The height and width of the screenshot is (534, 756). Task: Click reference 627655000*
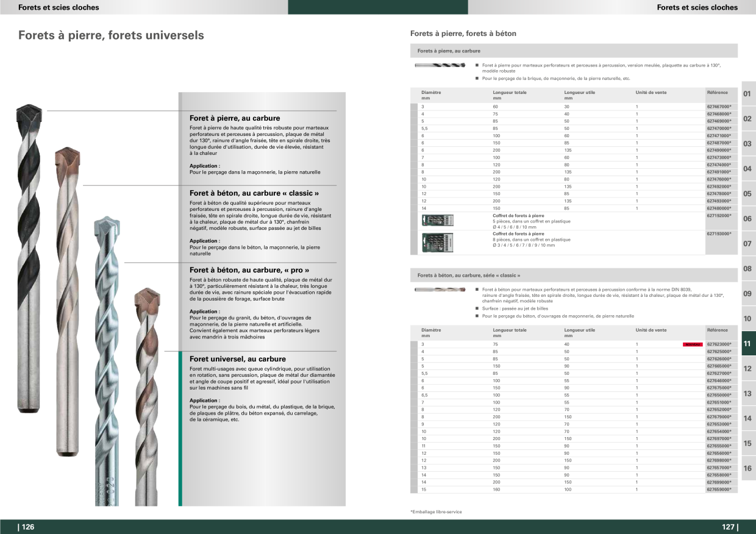719,446
